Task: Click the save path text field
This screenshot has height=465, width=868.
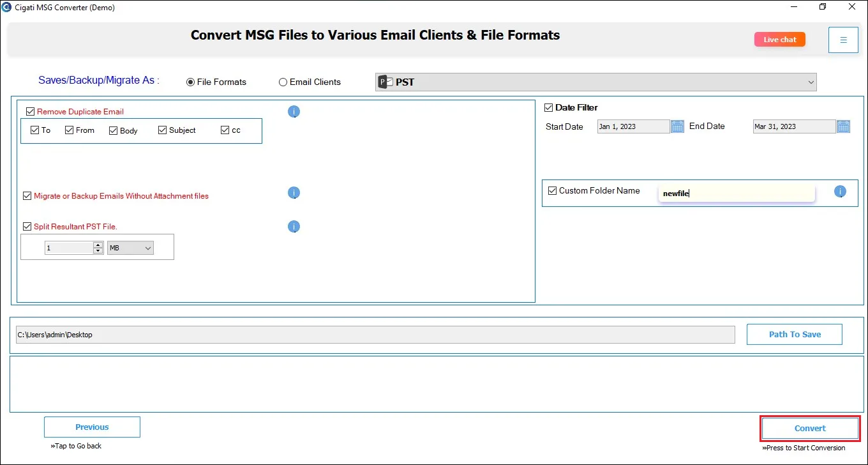Action: tap(375, 335)
